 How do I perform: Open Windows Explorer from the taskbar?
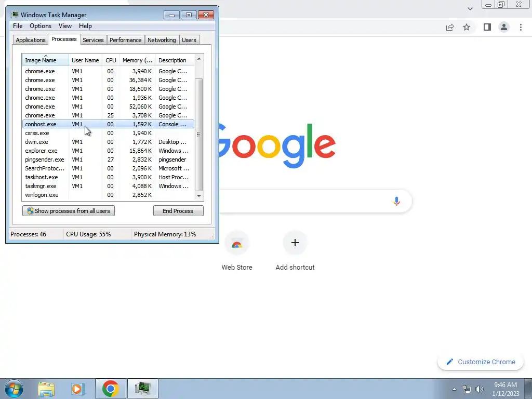click(46, 389)
